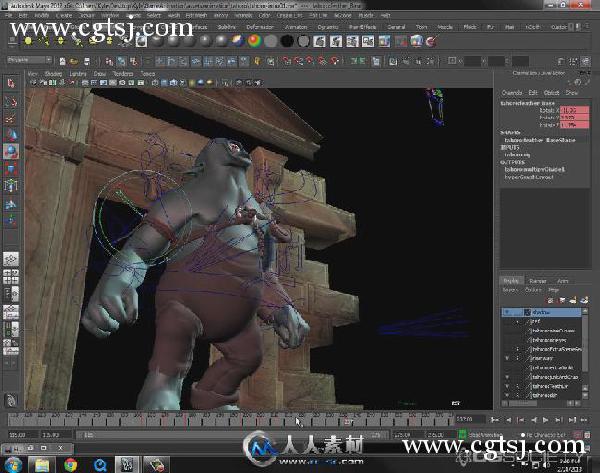This screenshot has width=600, height=473.
Task: Open the Layers menu in layer editor
Action: (510, 290)
